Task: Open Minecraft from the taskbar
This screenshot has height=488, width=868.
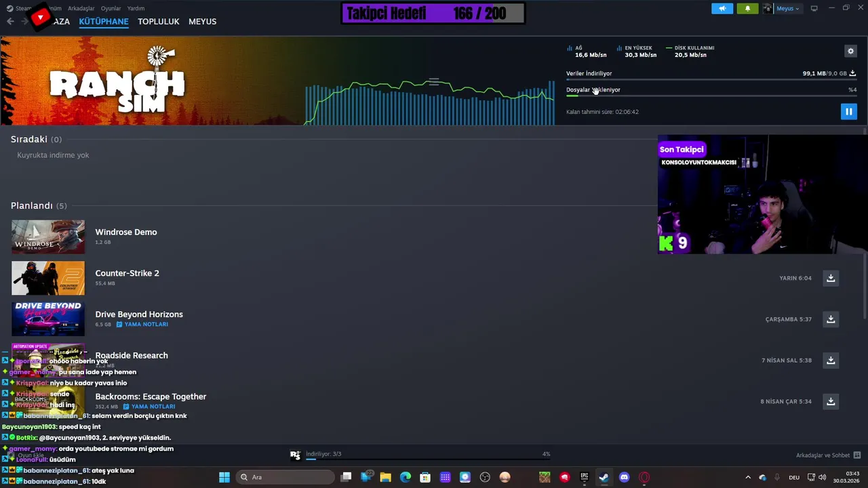Action: [x=545, y=477]
